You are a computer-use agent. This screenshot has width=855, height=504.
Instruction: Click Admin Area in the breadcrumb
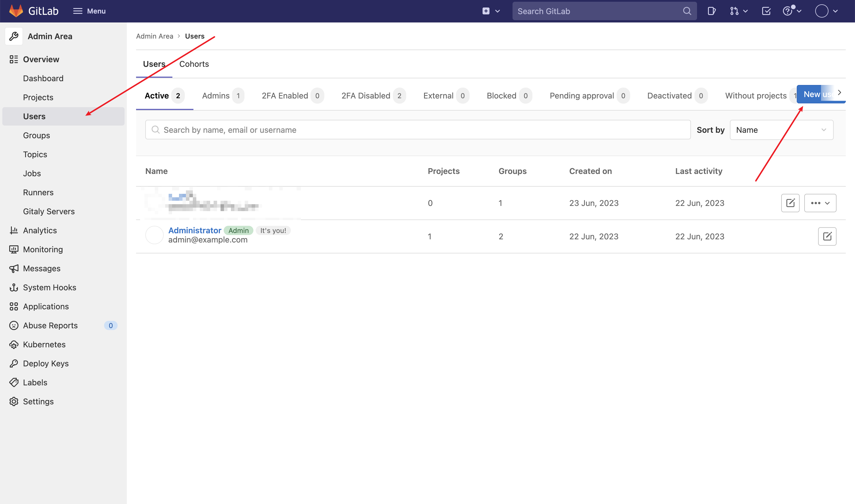[155, 36]
